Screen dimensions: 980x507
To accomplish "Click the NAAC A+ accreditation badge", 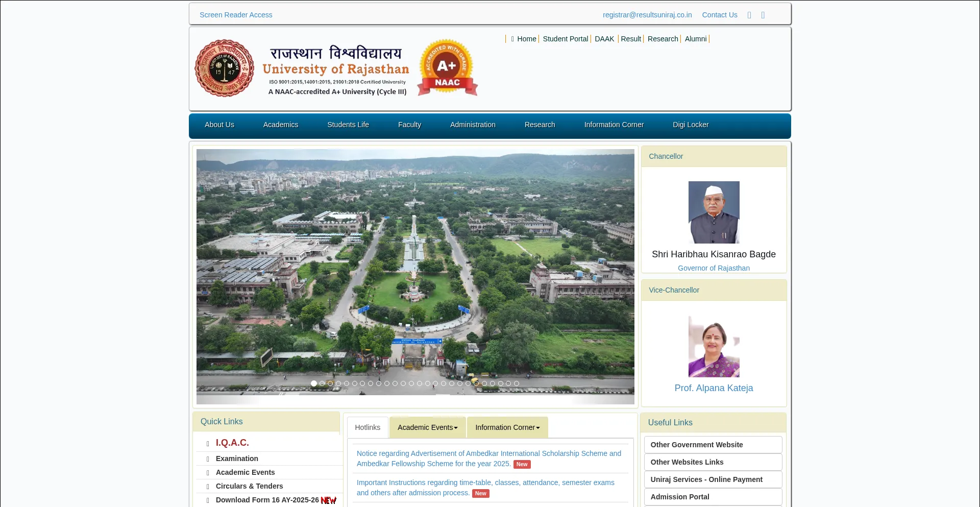I will (447, 67).
